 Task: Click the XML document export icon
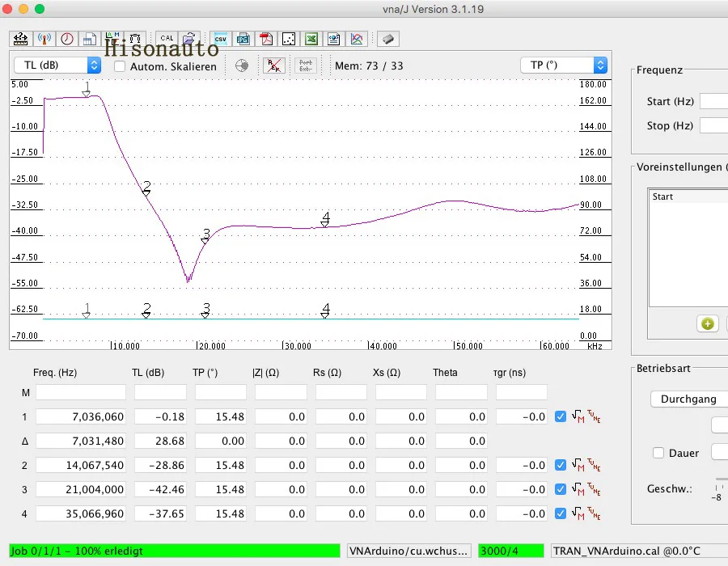334,39
